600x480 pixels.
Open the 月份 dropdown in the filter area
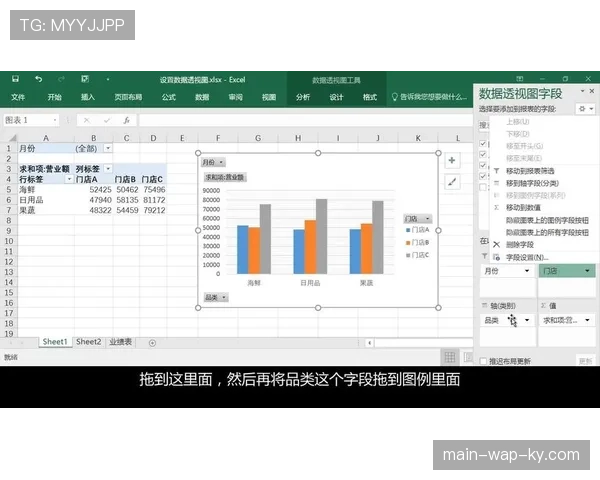[x=527, y=271]
